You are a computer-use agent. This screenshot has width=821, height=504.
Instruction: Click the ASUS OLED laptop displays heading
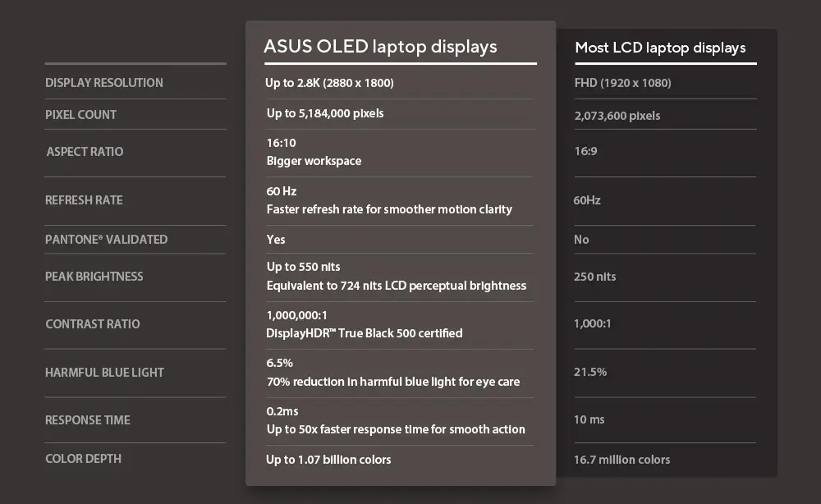[x=380, y=46]
